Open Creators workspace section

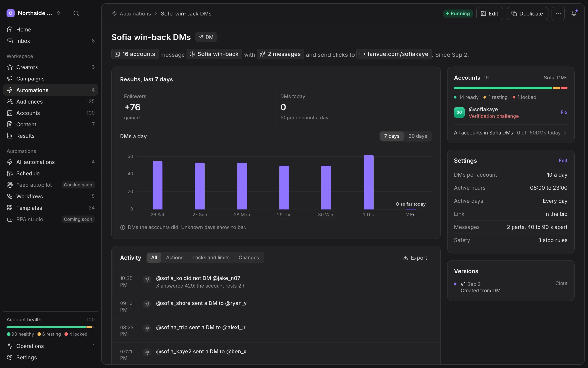pyautogui.click(x=50, y=67)
